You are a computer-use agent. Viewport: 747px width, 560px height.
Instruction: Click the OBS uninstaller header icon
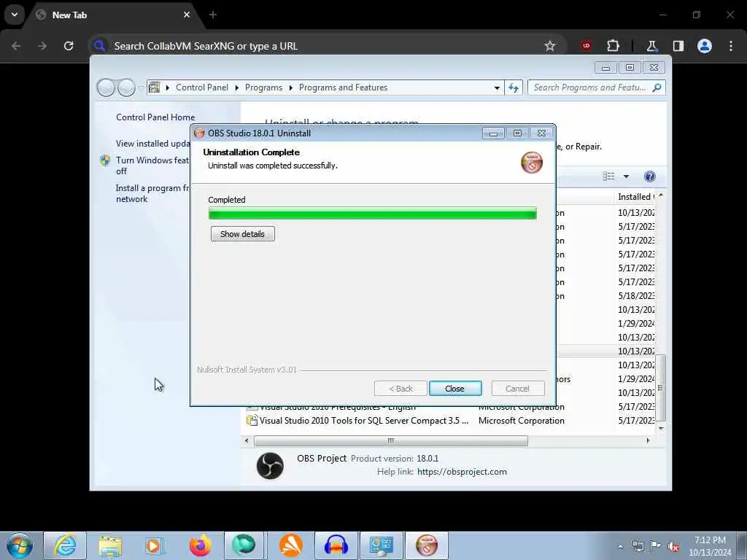tap(532, 163)
